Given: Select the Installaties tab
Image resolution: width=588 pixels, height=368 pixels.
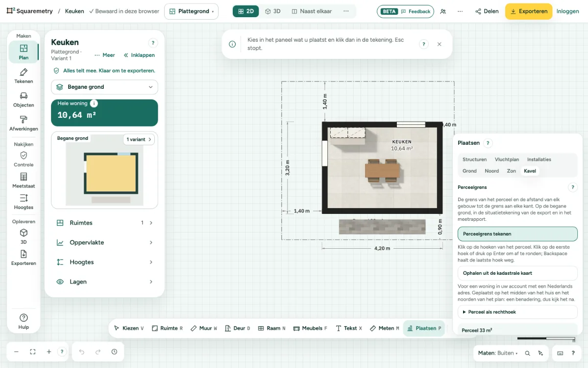Looking at the screenshot, I should coord(539,159).
